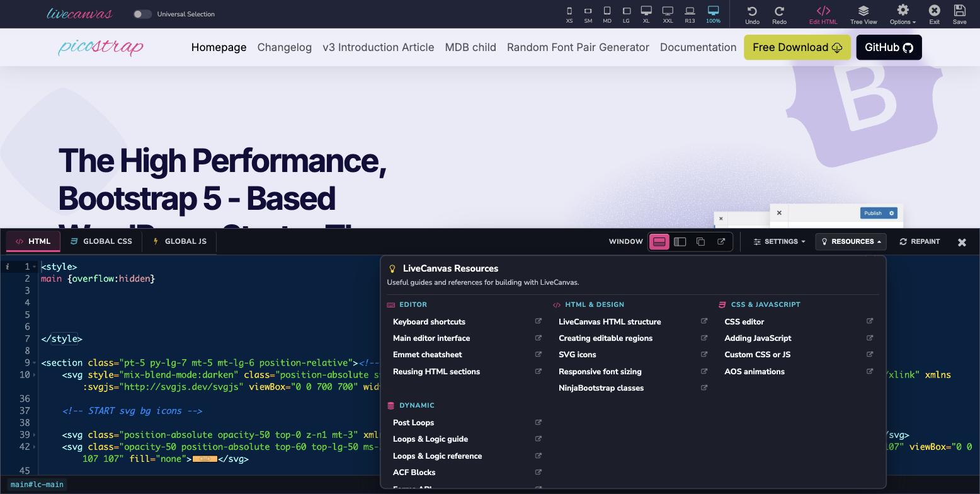Switch preview to XS phone size

pos(569,14)
